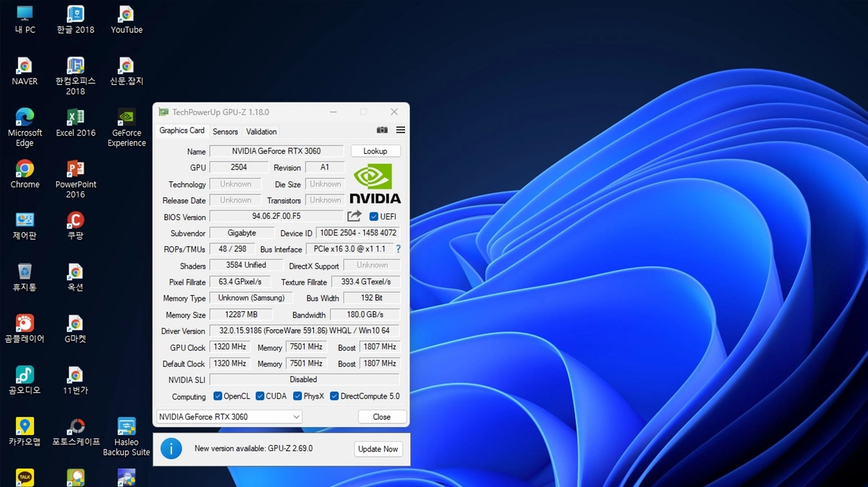This screenshot has width=868, height=487.
Task: Open the 카카오맵 desktop icon
Action: 25,432
